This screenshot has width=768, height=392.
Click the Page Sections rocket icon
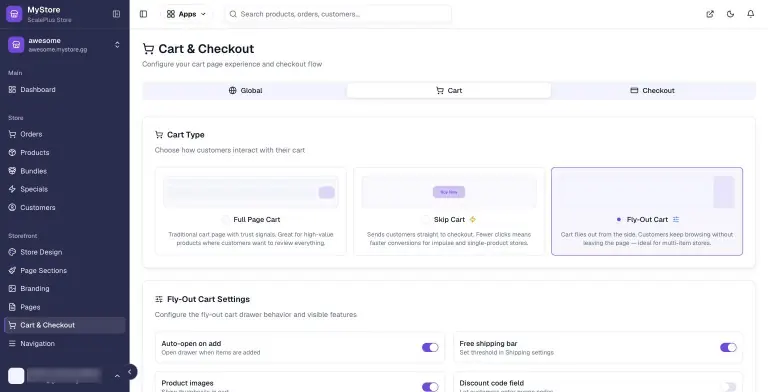(12, 270)
